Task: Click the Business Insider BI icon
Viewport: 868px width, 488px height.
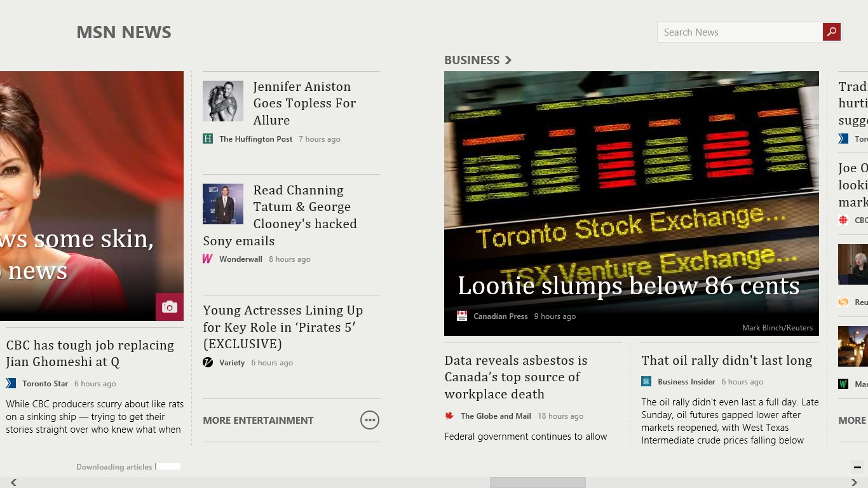Action: tap(646, 381)
